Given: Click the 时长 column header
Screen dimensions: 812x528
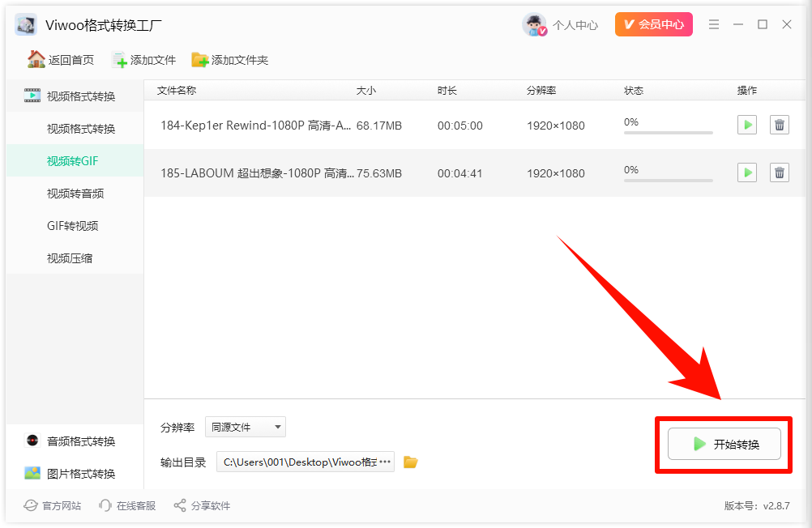Looking at the screenshot, I should [x=447, y=90].
